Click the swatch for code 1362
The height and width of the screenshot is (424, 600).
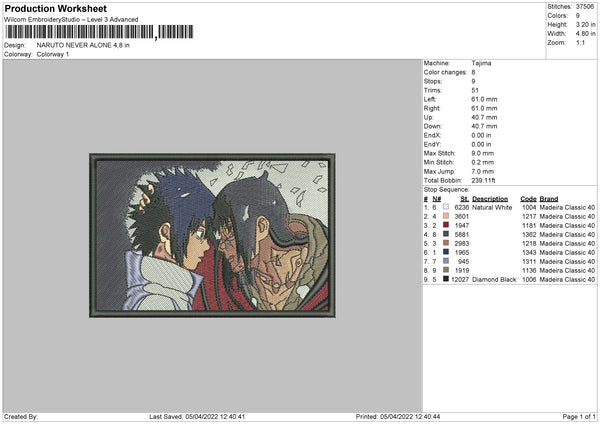[446, 234]
